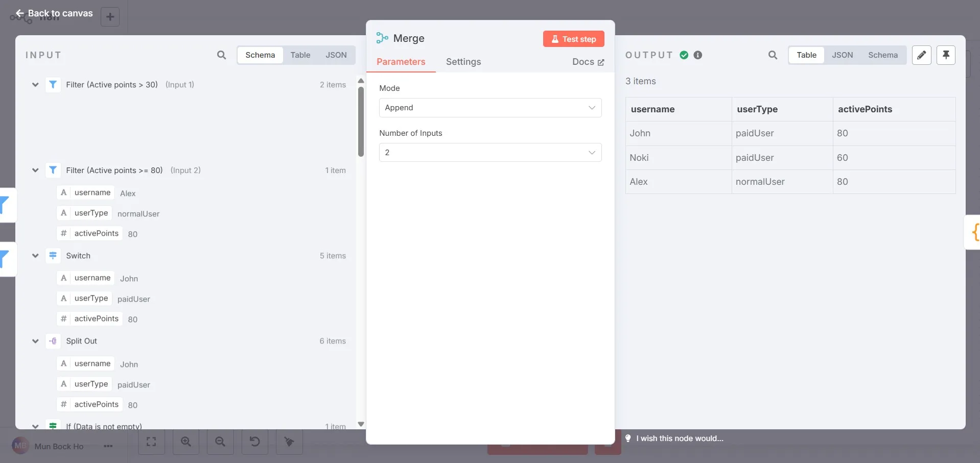This screenshot has width=980, height=463.
Task: Open the Mode dropdown showing Append
Action: click(490, 108)
